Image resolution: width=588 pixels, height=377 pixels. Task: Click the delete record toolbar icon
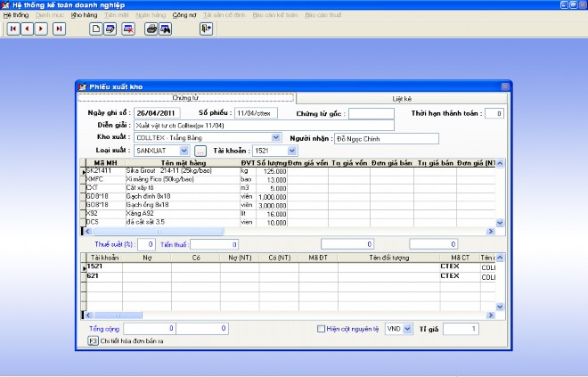click(x=129, y=29)
